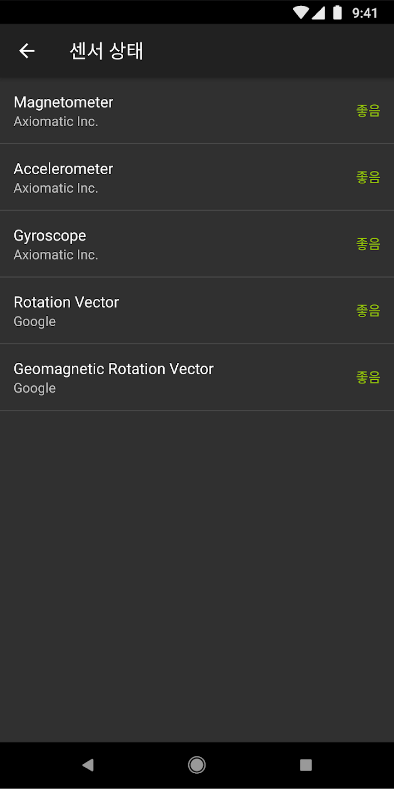Image resolution: width=394 pixels, height=789 pixels.
Task: Tap the Wi-Fi status icon
Action: [300, 13]
